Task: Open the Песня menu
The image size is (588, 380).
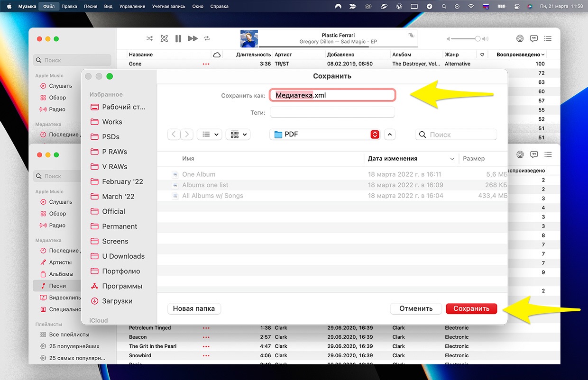Action: coord(90,6)
